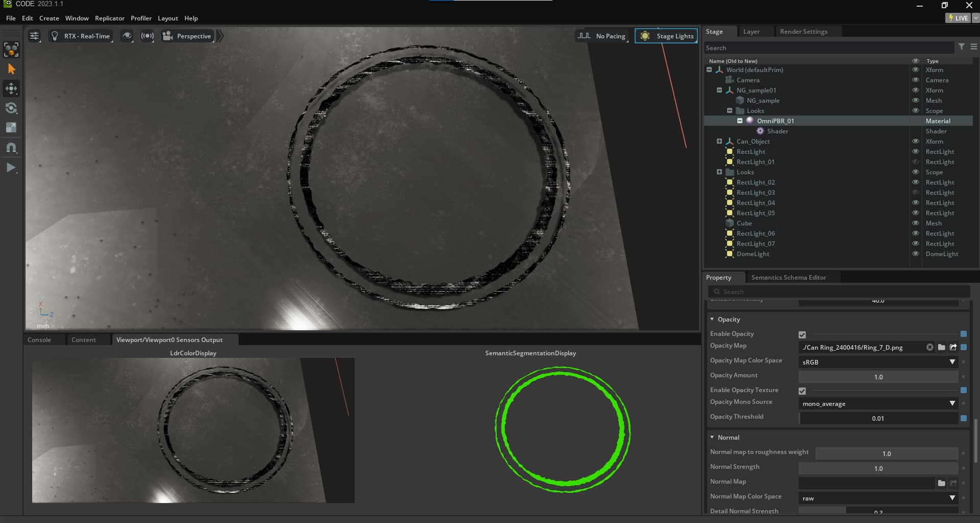Image resolution: width=980 pixels, height=523 pixels.
Task: Open the Replicator menu
Action: click(109, 18)
